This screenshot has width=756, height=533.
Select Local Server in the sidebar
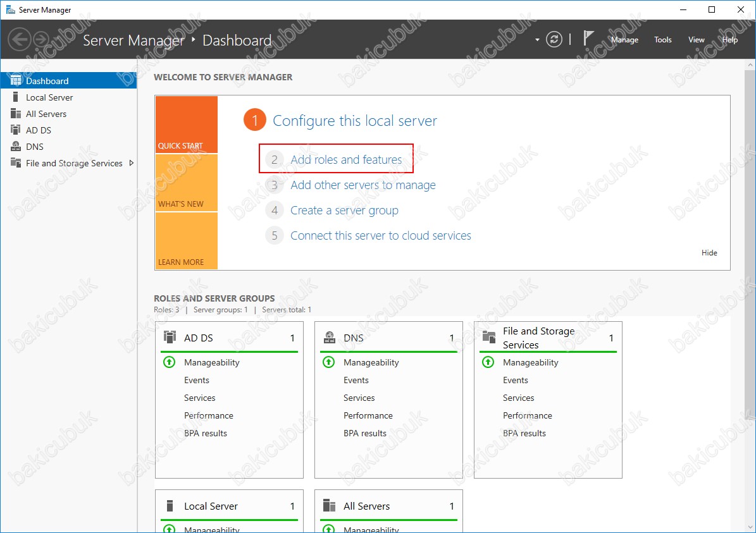pos(68,97)
